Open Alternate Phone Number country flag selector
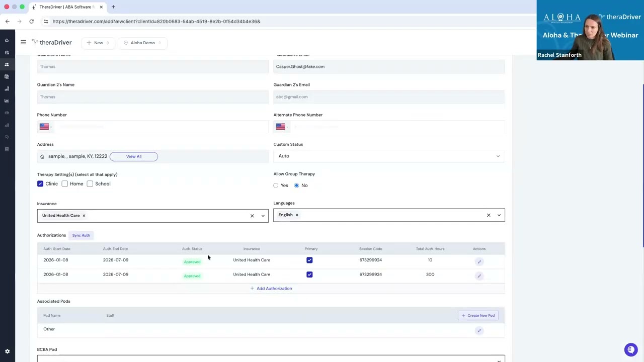 point(282,127)
